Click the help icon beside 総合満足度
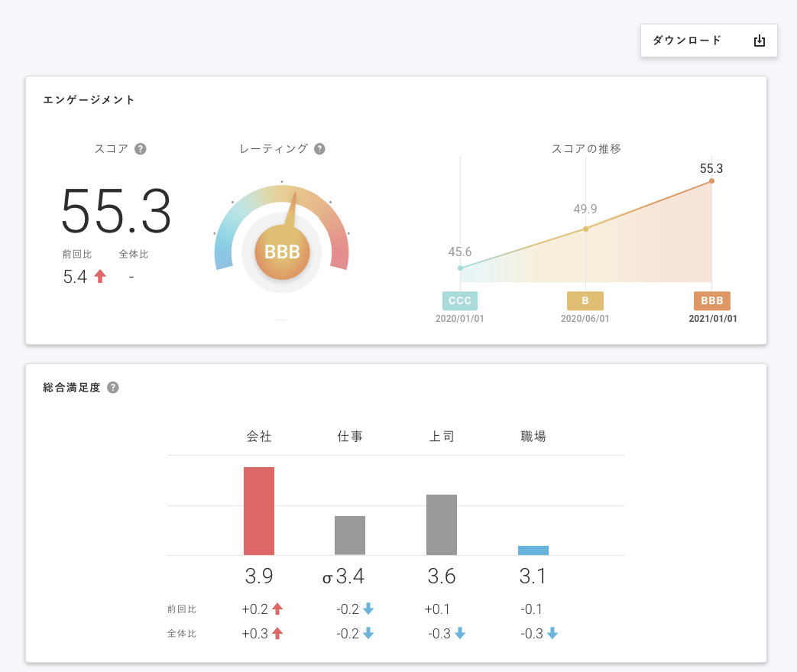Image resolution: width=797 pixels, height=672 pixels. 113,388
